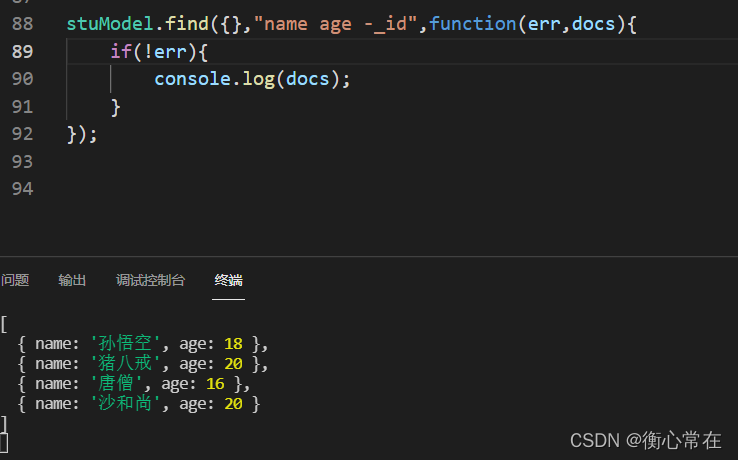Open the 调试控制台 debug console tab
This screenshot has height=460, width=738.
150,280
